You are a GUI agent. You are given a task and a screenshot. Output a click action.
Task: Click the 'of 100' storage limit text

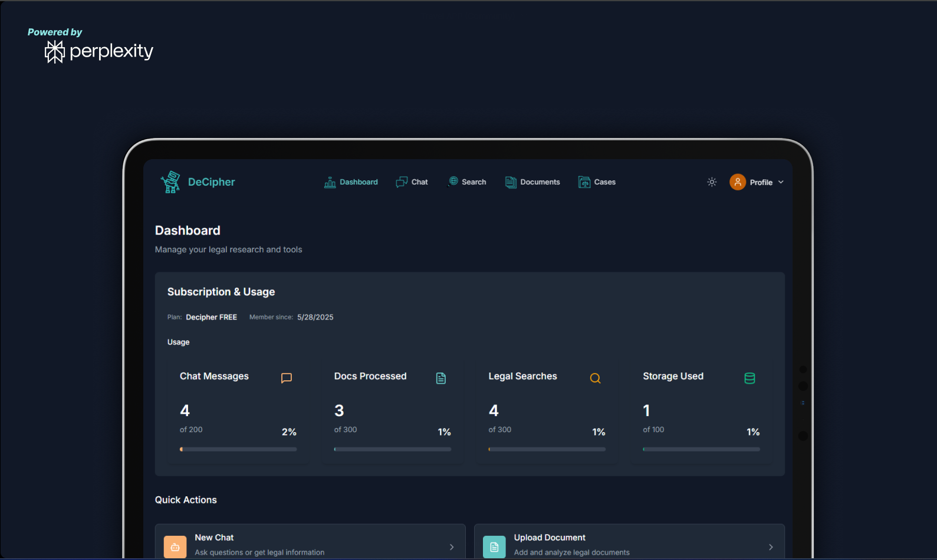[653, 430]
